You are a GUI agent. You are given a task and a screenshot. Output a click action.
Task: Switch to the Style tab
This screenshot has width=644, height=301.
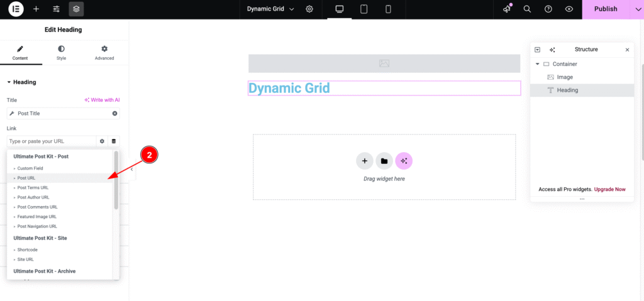point(61,53)
